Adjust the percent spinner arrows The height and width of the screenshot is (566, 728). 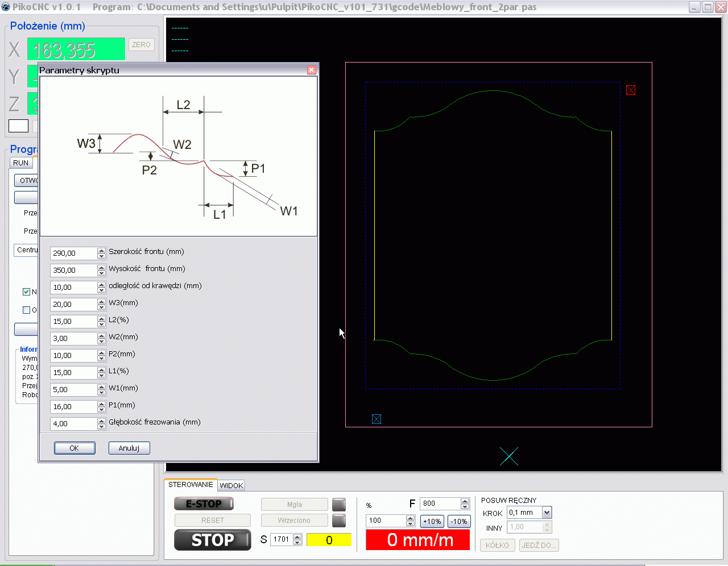[x=411, y=521]
